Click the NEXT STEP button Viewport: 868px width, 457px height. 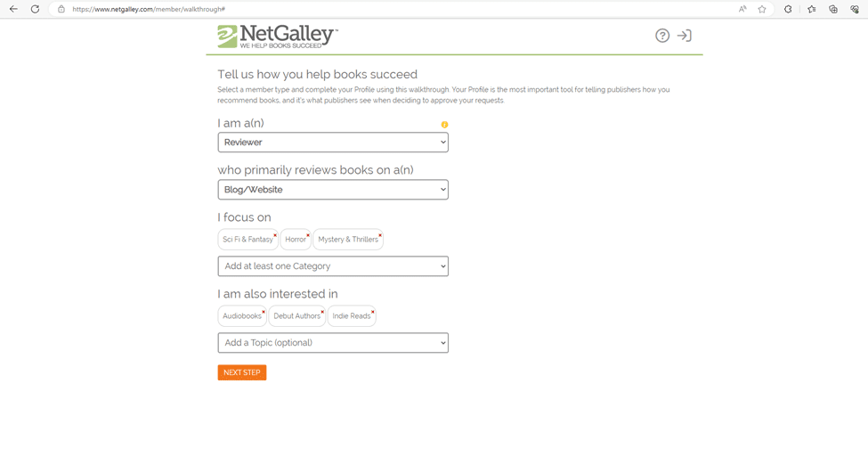click(x=242, y=372)
